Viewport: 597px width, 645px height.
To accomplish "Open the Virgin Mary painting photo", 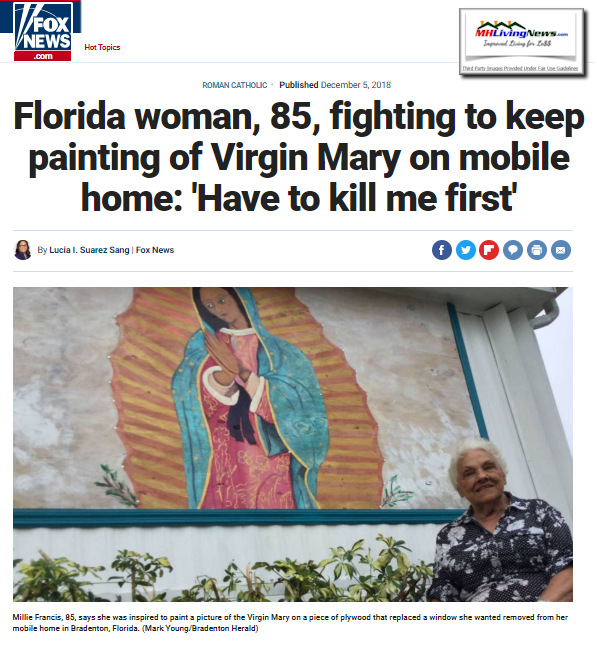I will pos(293,445).
